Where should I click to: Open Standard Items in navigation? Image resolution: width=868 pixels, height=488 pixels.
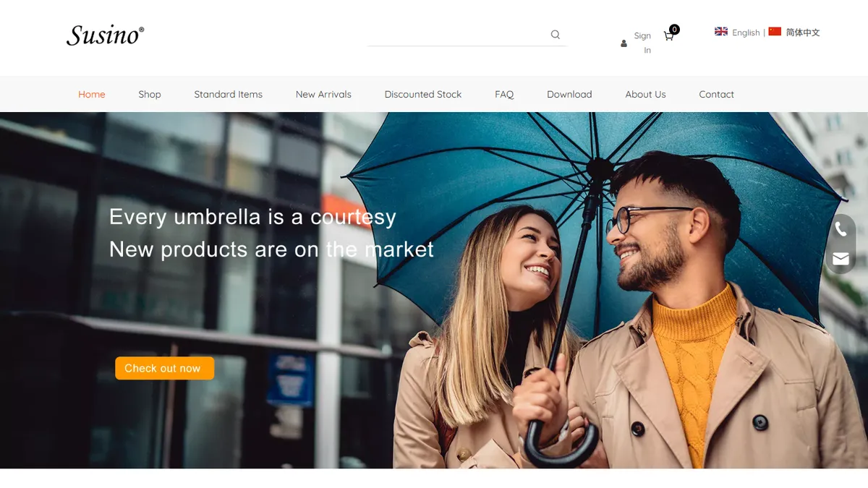pyautogui.click(x=228, y=94)
